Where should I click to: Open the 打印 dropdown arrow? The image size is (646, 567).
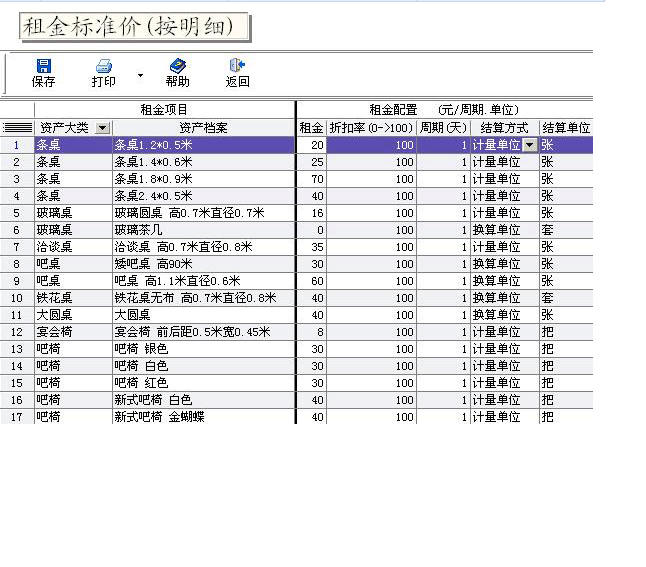tap(140, 75)
